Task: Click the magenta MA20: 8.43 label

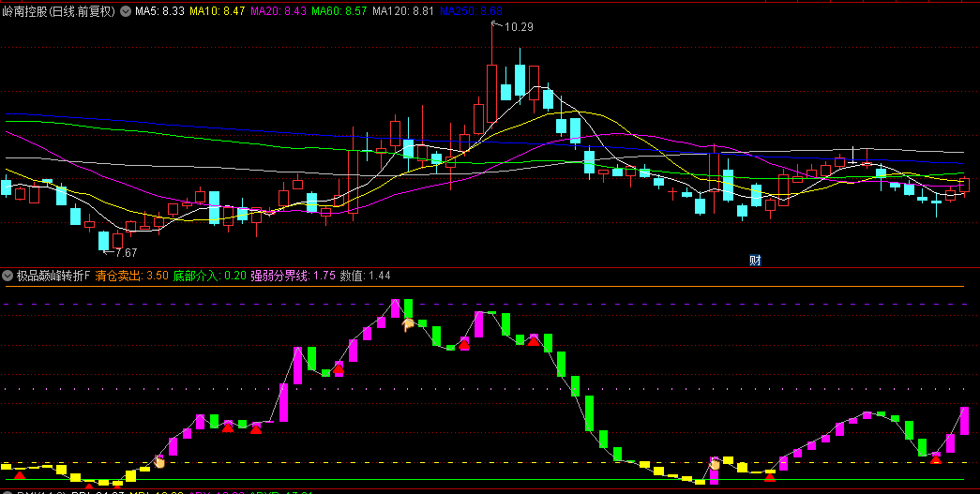Action: [279, 11]
